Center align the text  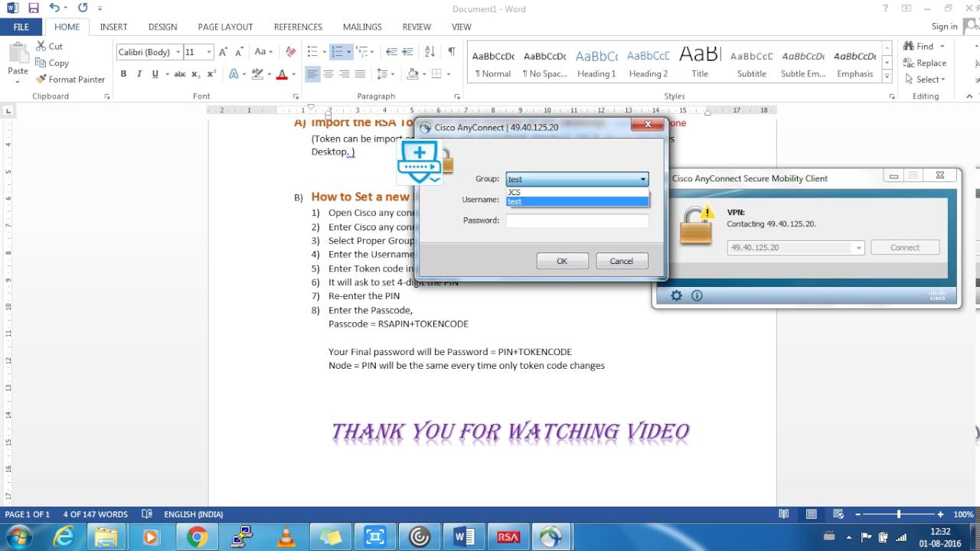tap(328, 74)
